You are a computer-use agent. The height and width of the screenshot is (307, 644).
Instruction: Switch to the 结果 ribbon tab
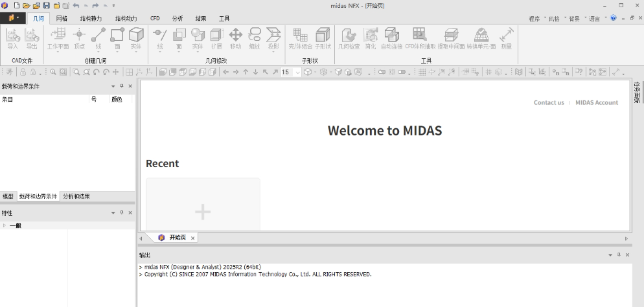[x=201, y=19]
